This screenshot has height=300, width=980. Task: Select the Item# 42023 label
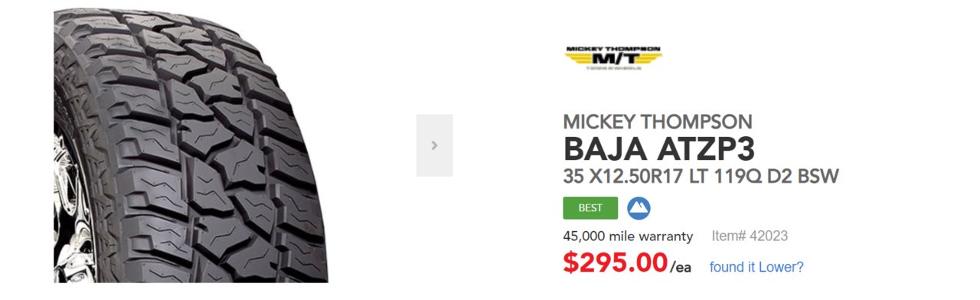point(750,236)
